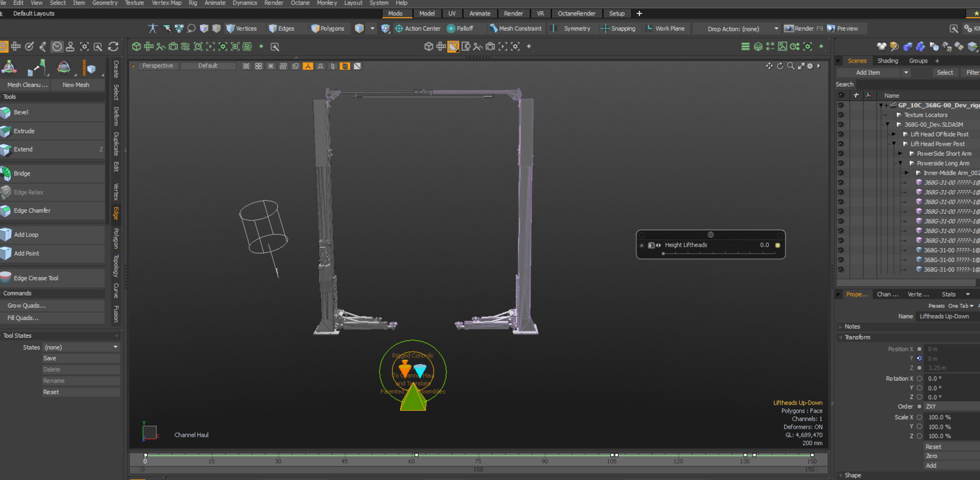Click the Fill Quads command
The image size is (980, 480).
click(x=52, y=318)
